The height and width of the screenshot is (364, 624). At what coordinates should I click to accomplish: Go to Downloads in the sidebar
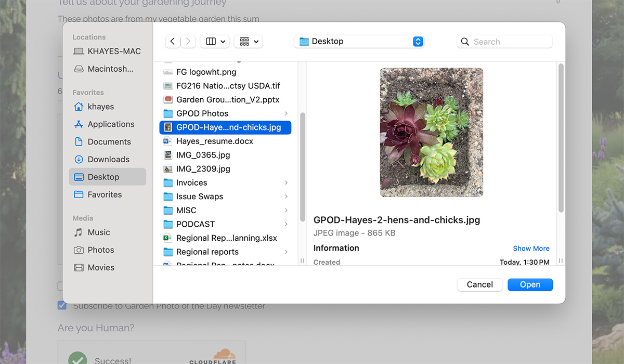click(108, 160)
